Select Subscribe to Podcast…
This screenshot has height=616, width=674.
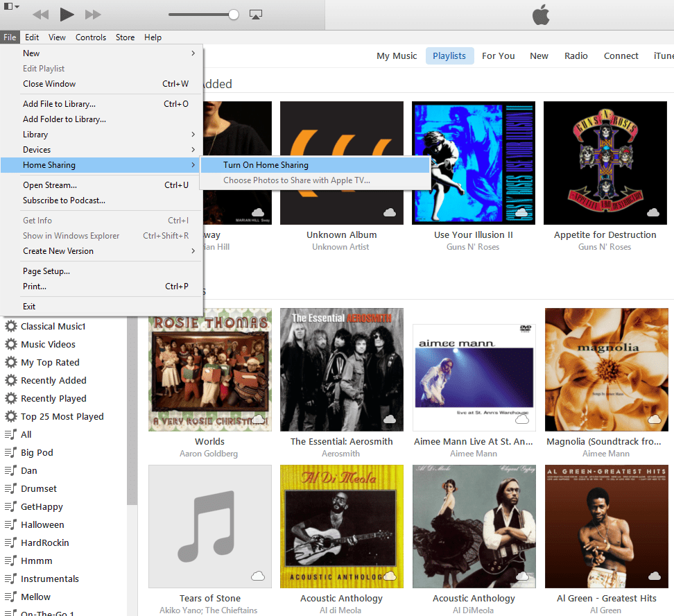101,200
